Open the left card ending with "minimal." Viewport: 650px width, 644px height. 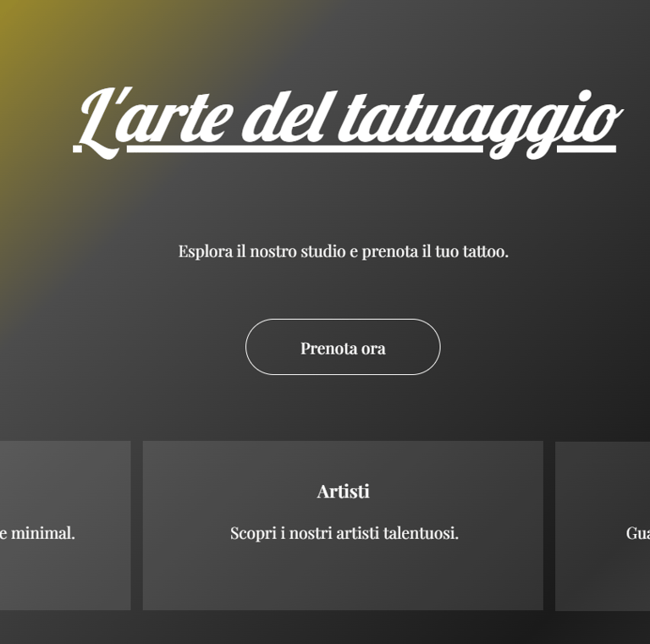pyautogui.click(x=65, y=525)
